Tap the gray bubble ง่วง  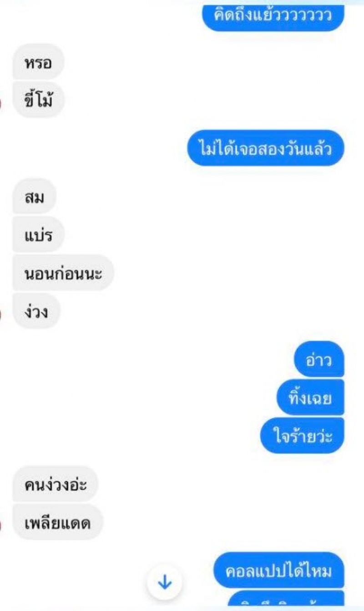pyautogui.click(x=36, y=312)
